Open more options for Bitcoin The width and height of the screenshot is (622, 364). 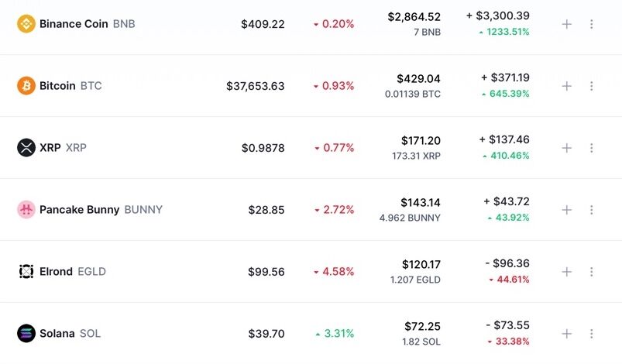(x=592, y=86)
